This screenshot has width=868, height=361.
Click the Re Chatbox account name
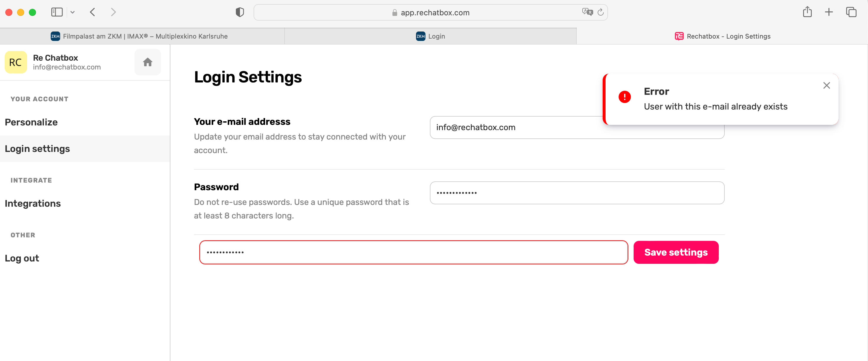56,58
